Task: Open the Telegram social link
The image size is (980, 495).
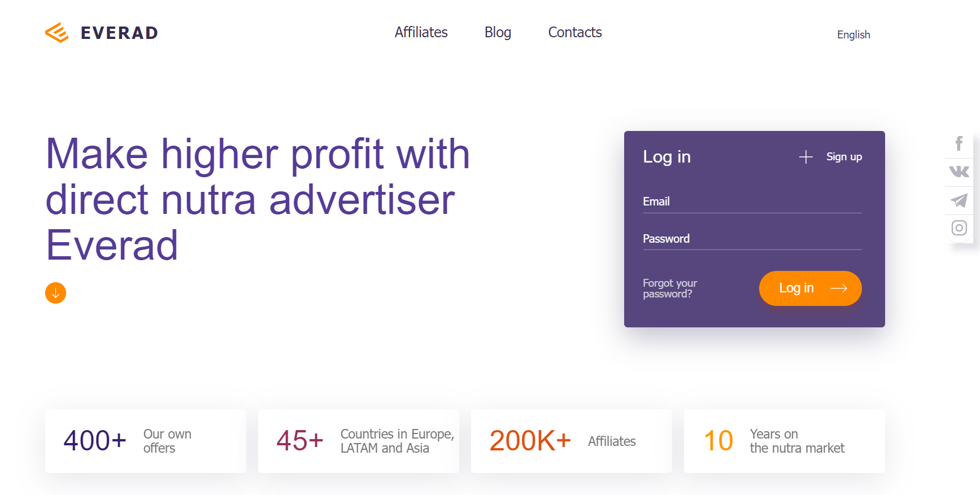Action: pos(959,200)
